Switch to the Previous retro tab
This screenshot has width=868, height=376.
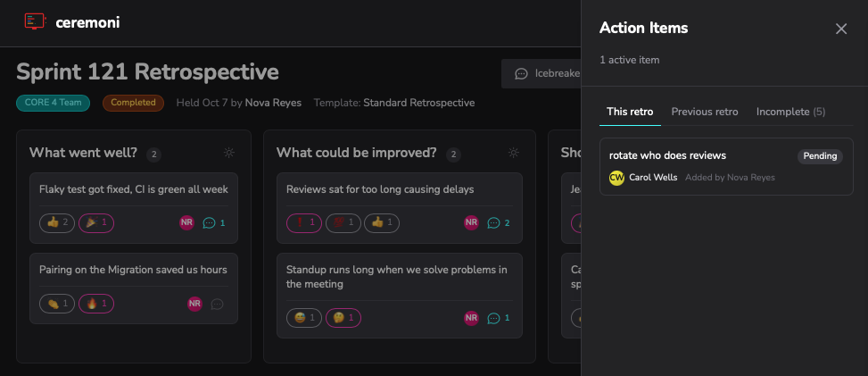(705, 112)
